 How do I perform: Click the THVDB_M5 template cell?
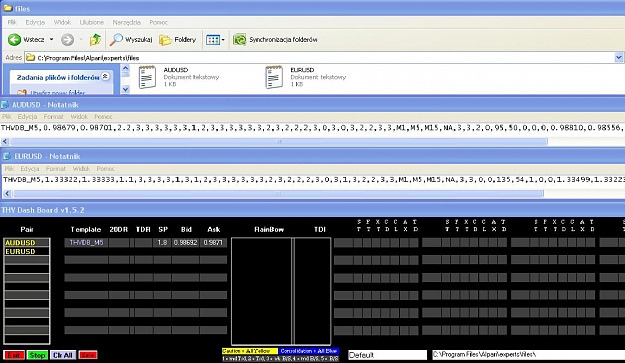click(x=86, y=242)
